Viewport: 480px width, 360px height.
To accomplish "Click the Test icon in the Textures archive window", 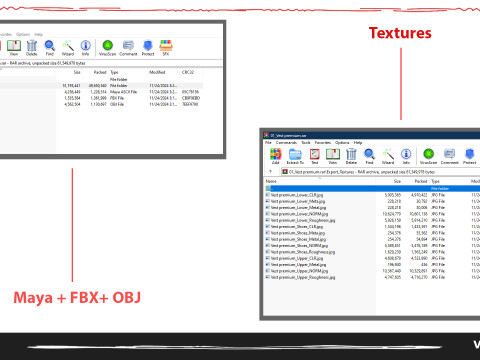I will coord(315,156).
